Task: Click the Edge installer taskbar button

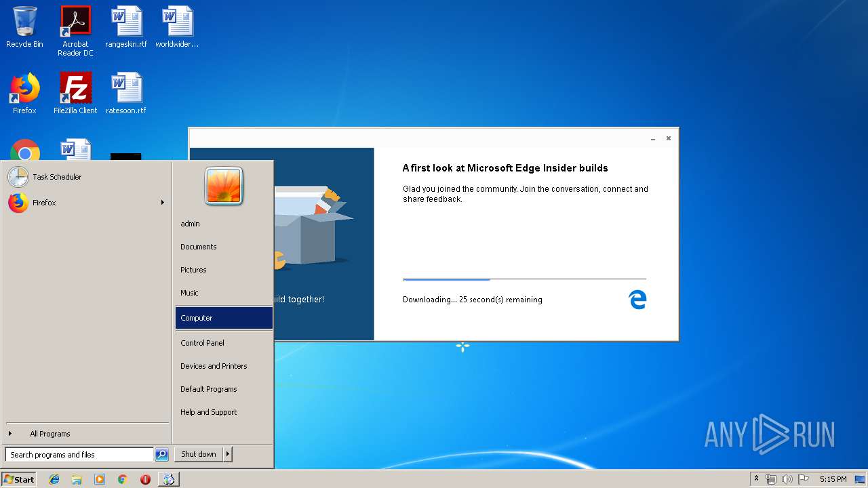Action: click(x=168, y=479)
